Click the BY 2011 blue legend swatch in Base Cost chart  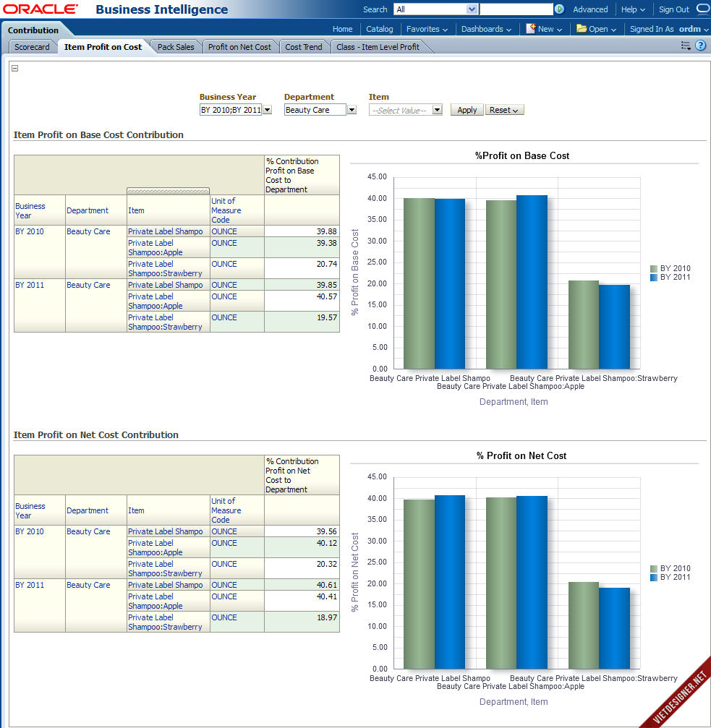(654, 278)
